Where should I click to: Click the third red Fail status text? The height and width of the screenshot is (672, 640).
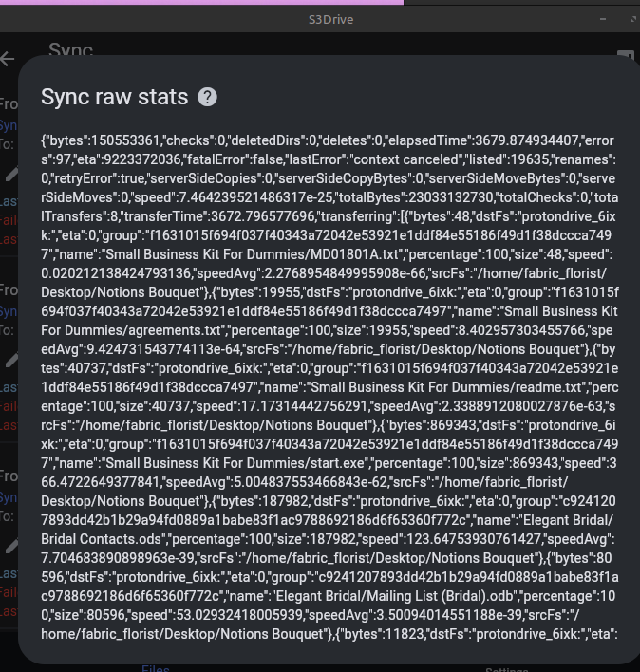(x=9, y=592)
